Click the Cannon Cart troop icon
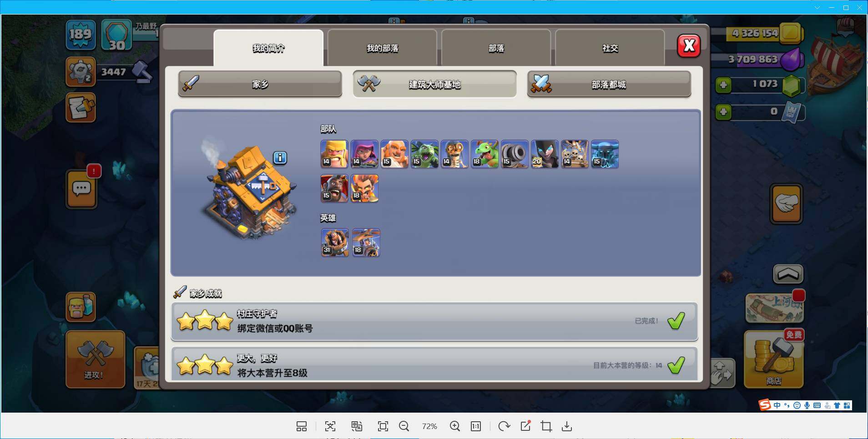868x439 pixels. (515, 154)
